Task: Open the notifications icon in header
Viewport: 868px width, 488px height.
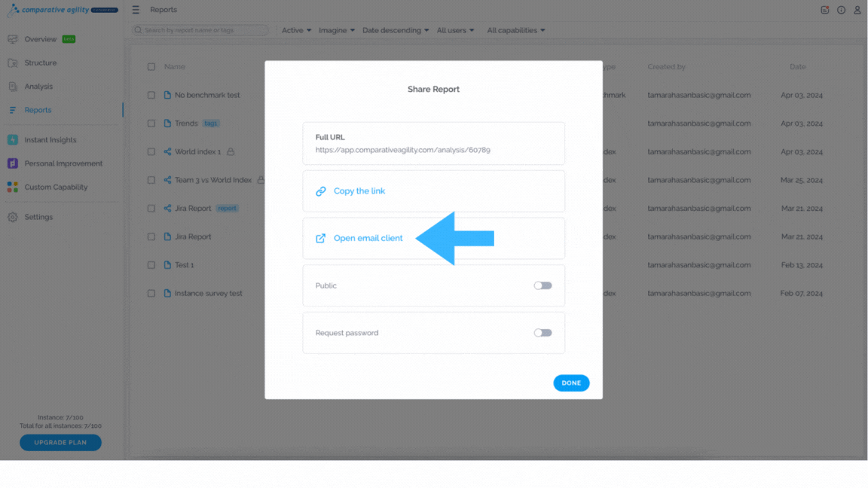Action: [x=825, y=10]
